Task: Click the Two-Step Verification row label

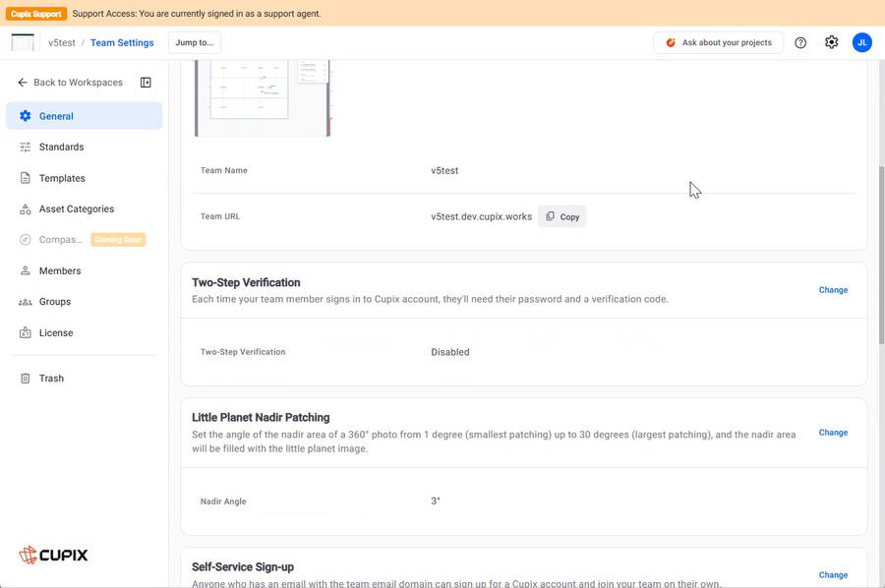Action: [243, 352]
